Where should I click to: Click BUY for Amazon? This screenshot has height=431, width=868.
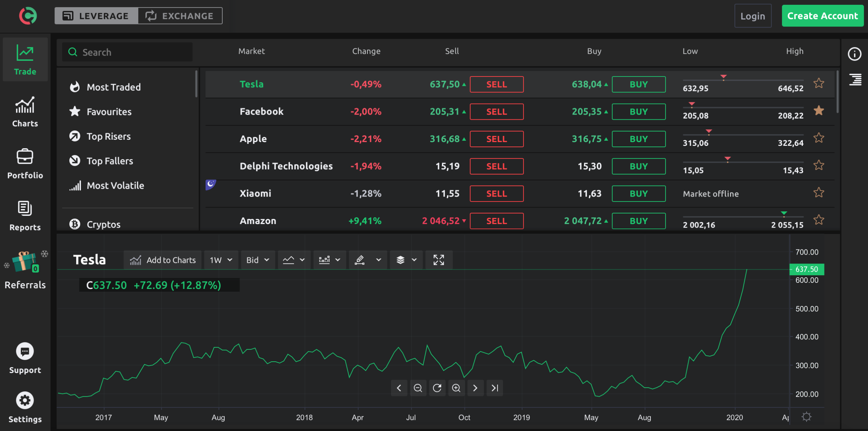click(x=638, y=221)
